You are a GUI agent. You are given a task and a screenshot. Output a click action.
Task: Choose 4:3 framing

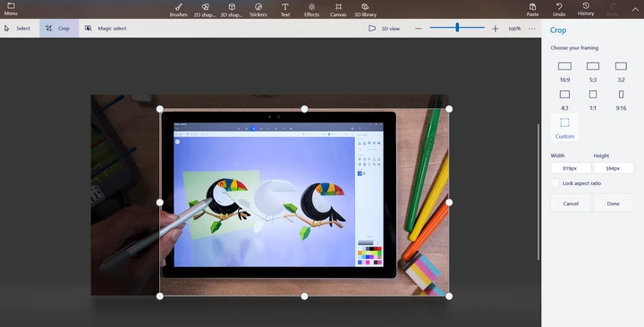tap(564, 100)
